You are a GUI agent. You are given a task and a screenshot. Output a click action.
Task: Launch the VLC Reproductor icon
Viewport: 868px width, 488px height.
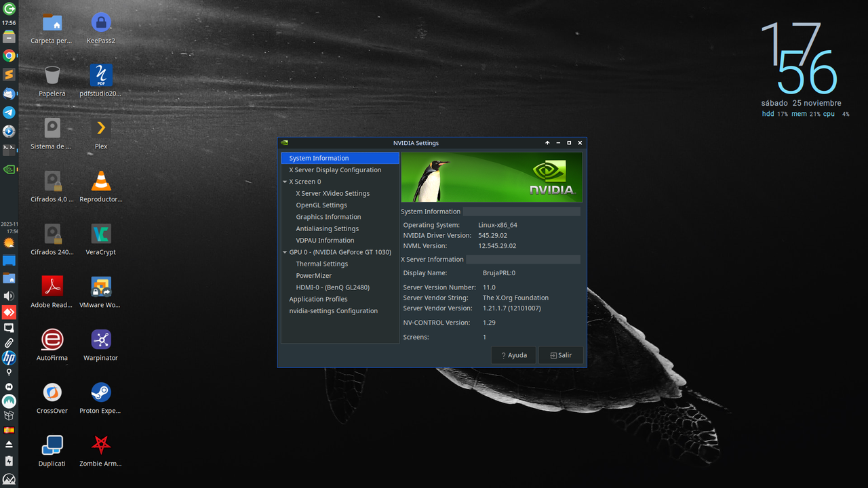[x=101, y=181]
